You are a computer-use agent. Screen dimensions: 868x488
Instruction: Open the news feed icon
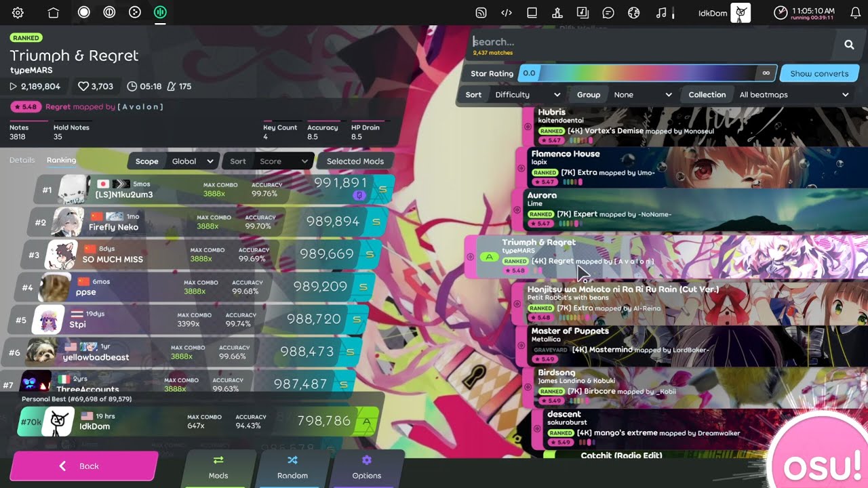tap(481, 12)
